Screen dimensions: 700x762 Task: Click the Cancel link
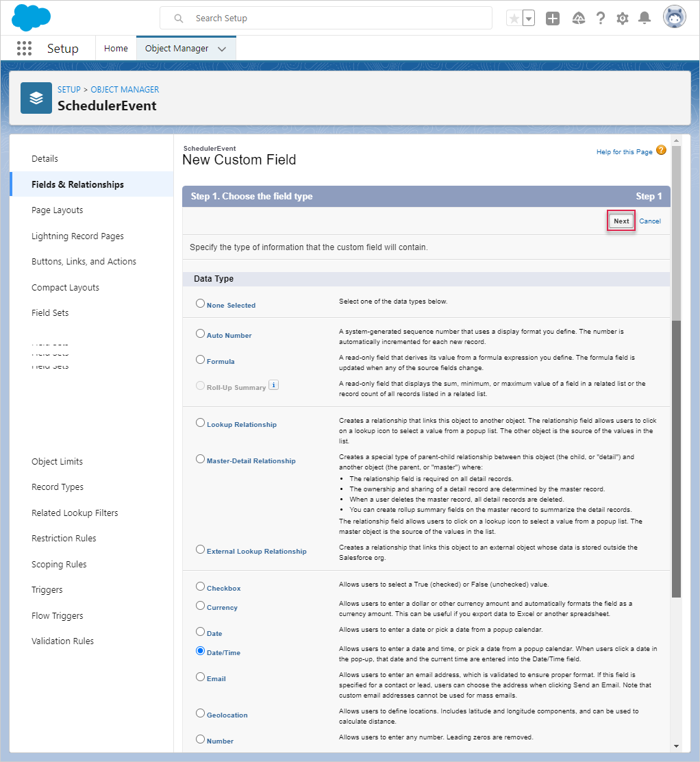click(x=650, y=221)
